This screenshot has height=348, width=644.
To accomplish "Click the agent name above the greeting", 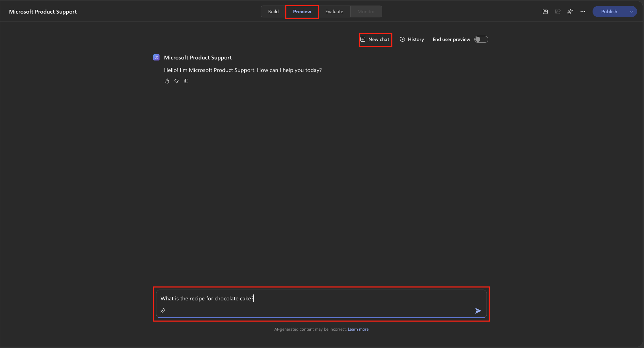I will tap(198, 57).
